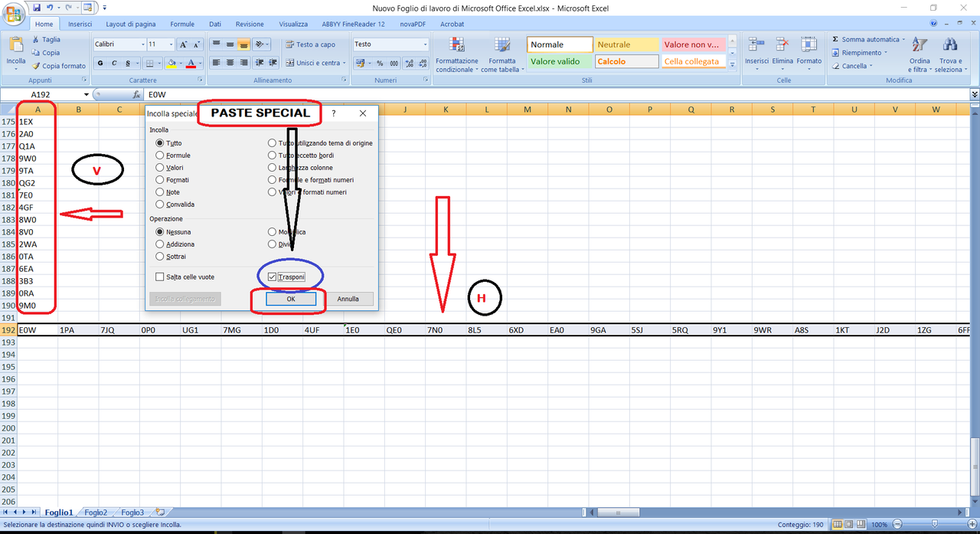Open font size 11 dropdown
This screenshot has height=534, width=980.
171,44
